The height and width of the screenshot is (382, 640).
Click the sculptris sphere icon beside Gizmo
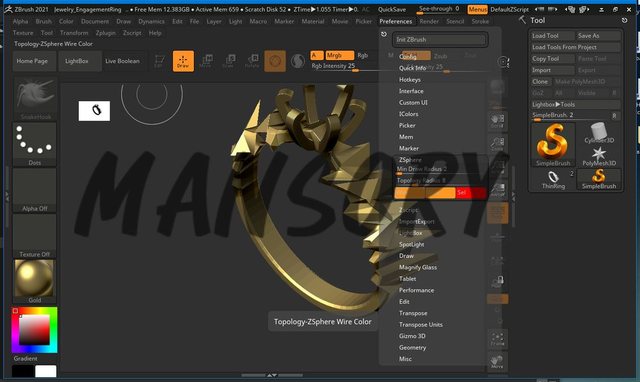click(298, 61)
